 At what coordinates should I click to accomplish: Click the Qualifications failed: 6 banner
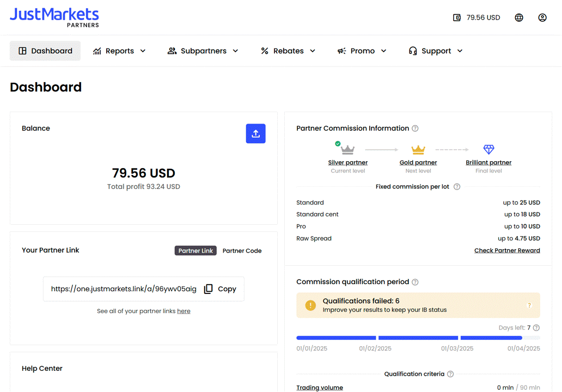[x=418, y=305]
